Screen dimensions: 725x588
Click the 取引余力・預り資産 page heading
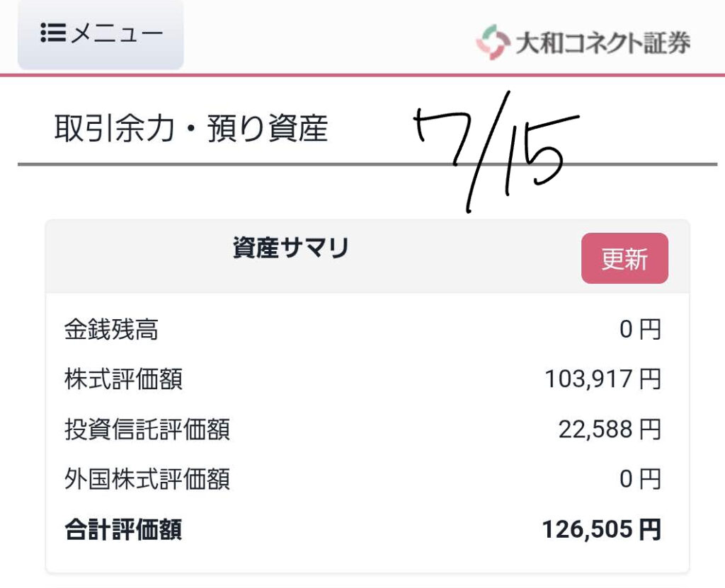(x=191, y=128)
